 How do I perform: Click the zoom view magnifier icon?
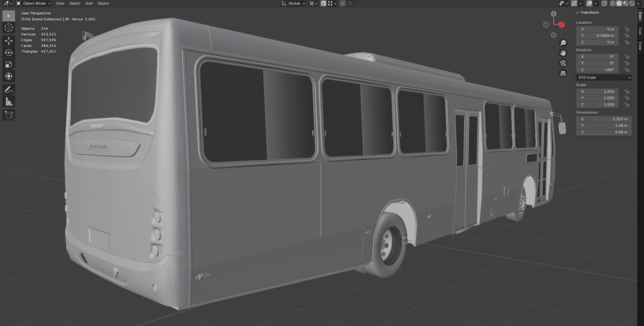click(563, 43)
